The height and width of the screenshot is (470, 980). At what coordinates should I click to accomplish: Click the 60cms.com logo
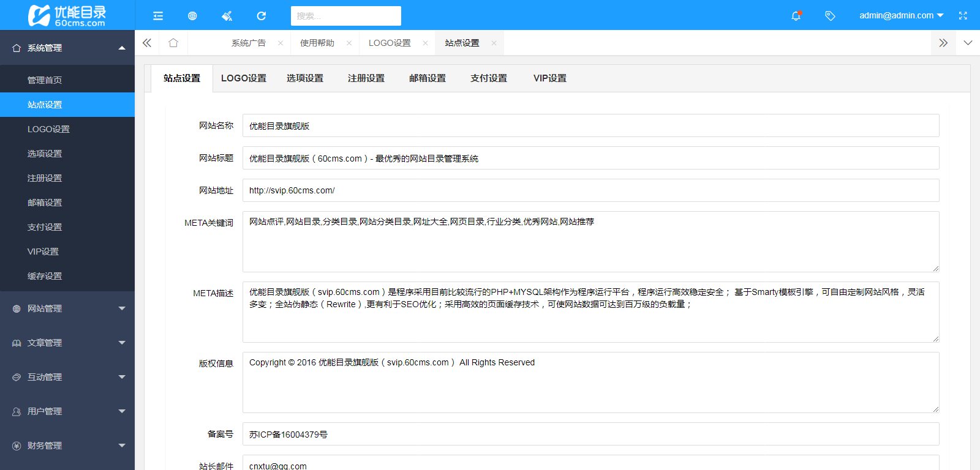point(67,15)
